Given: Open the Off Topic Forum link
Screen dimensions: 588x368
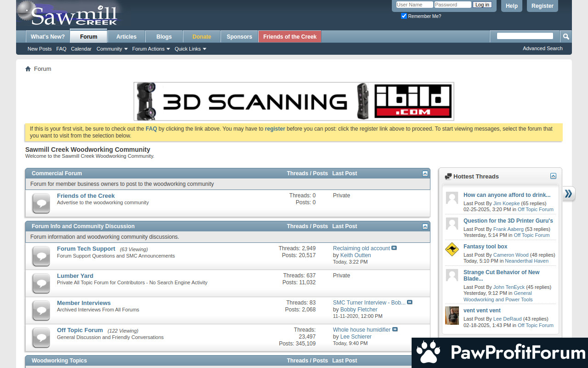Looking at the screenshot, I should pos(80,330).
